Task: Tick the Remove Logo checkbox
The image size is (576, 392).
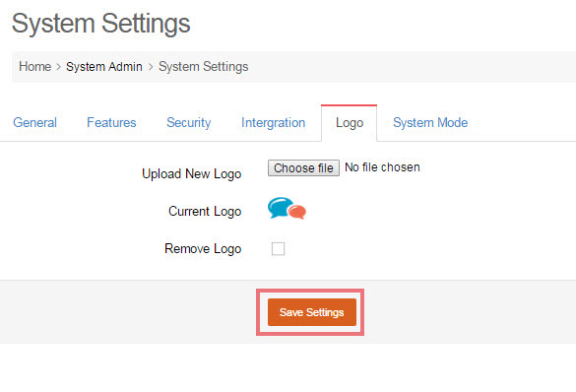Action: (x=278, y=249)
